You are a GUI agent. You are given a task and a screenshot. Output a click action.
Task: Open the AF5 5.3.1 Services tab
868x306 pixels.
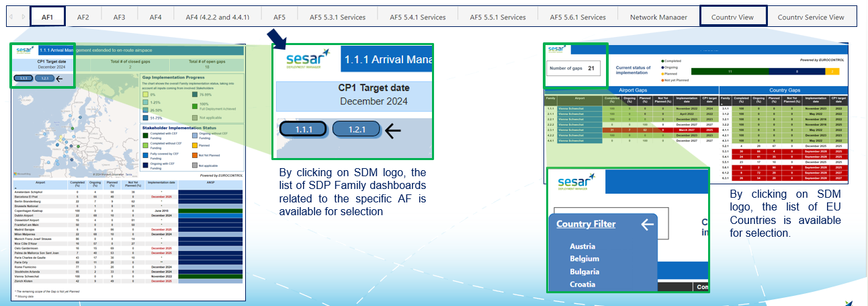click(x=338, y=17)
